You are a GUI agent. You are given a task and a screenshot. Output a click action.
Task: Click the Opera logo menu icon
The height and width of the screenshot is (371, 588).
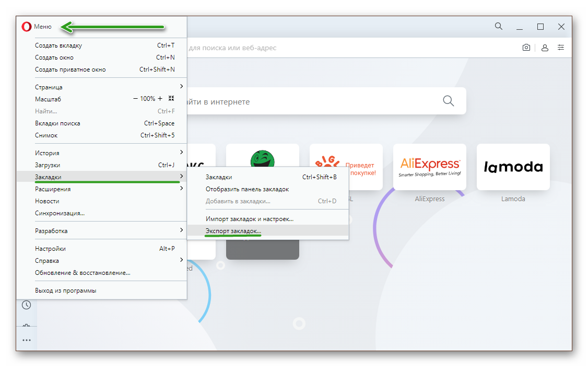click(26, 27)
